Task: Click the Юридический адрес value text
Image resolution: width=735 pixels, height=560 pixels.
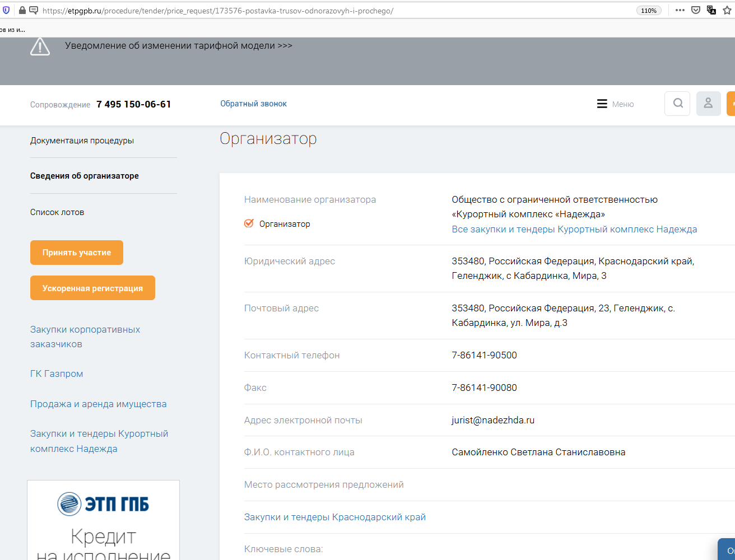Action: (573, 268)
